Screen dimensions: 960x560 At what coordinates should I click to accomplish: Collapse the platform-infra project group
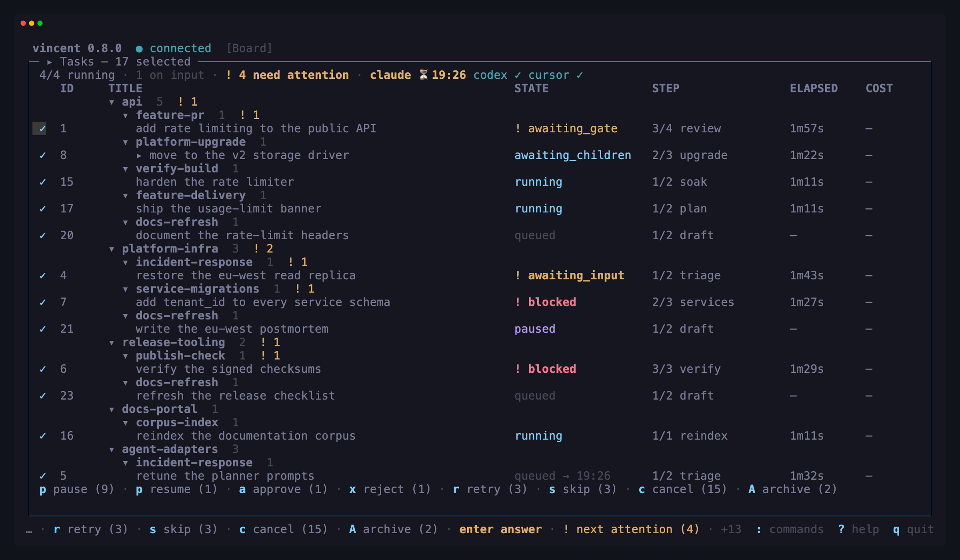coord(112,249)
